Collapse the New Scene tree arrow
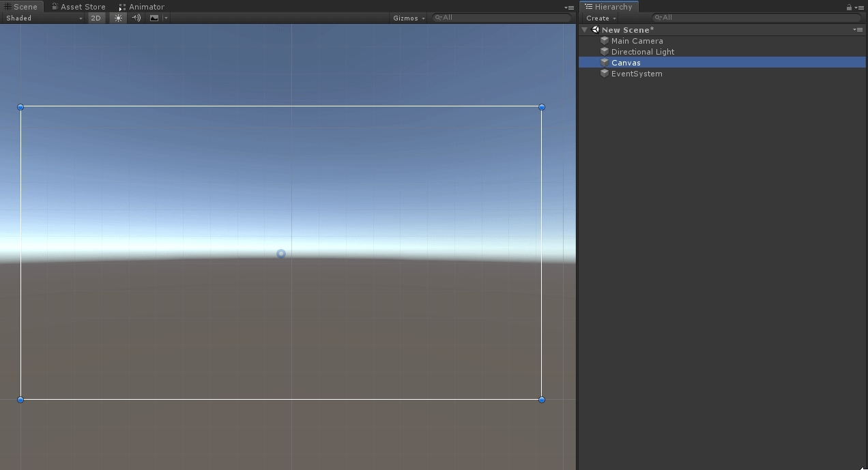This screenshot has width=868, height=470. (585, 30)
